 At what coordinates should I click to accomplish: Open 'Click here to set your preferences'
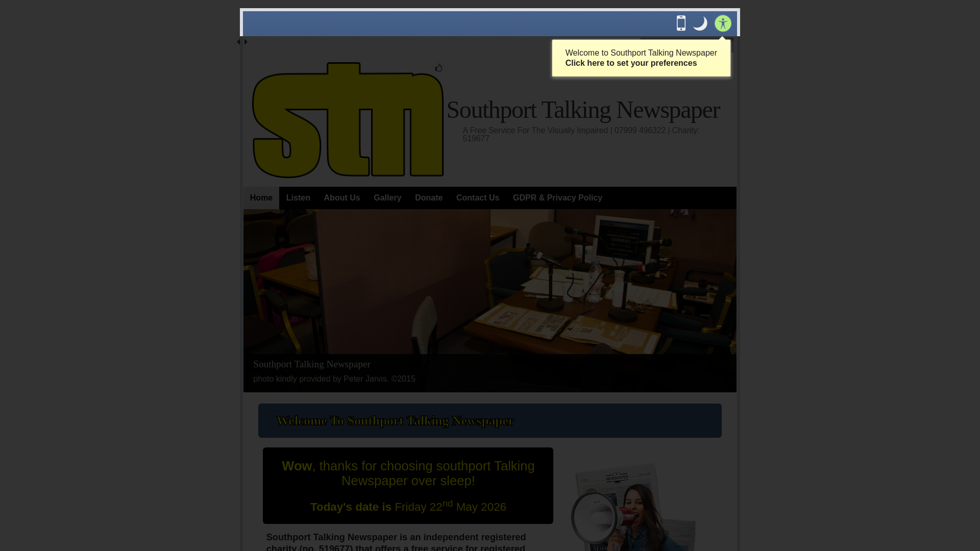(x=631, y=63)
